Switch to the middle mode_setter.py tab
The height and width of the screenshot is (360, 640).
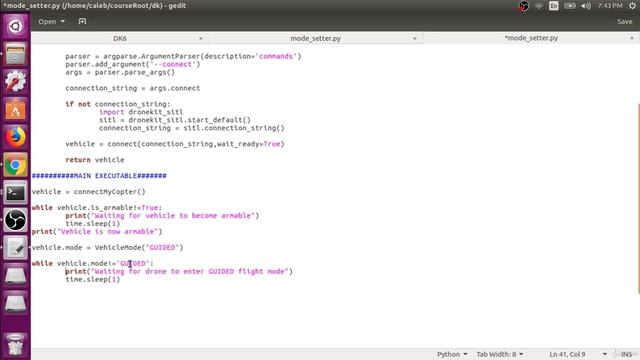316,38
